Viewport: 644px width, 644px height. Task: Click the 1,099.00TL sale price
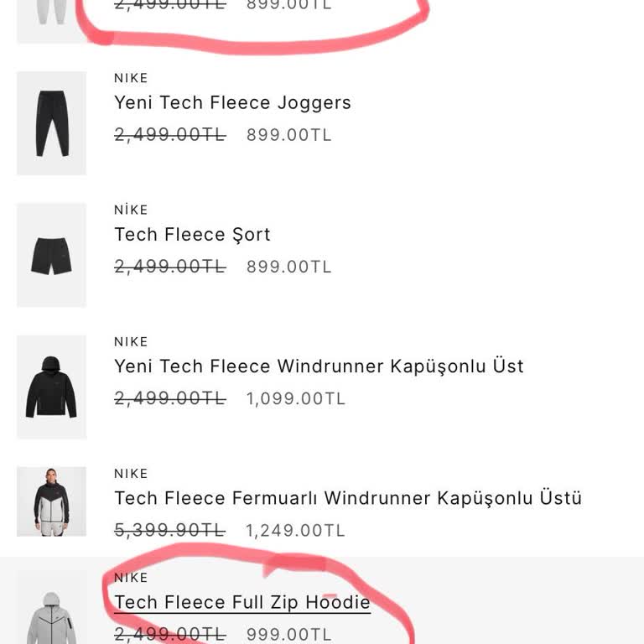coord(295,399)
